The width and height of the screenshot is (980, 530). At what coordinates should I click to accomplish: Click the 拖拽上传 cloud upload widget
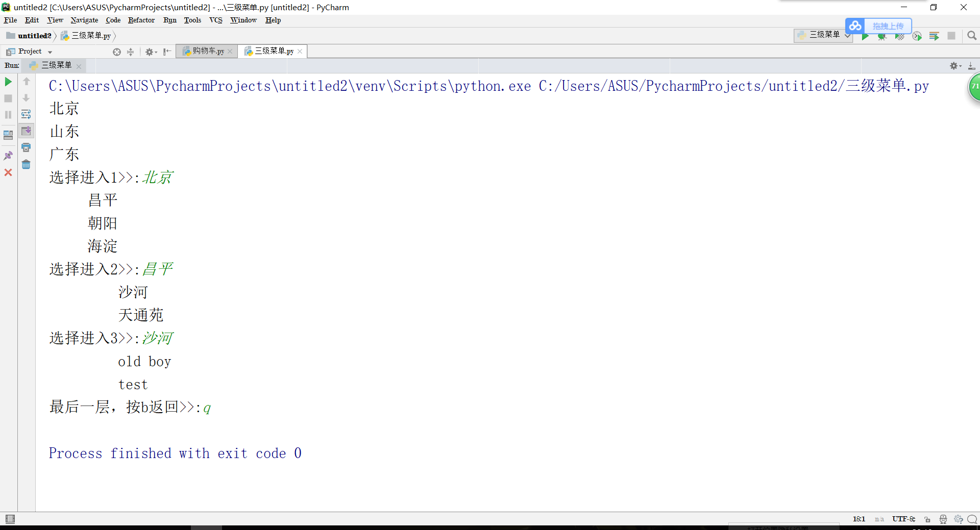point(878,26)
